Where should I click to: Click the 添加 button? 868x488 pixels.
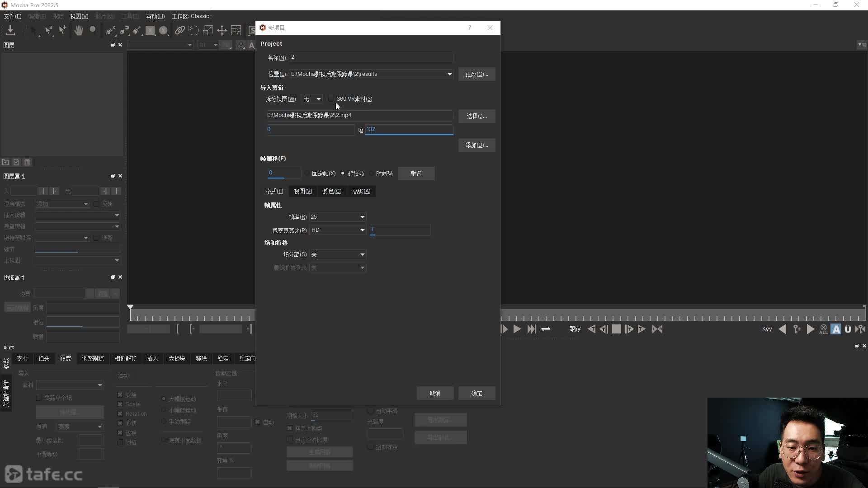tap(477, 145)
